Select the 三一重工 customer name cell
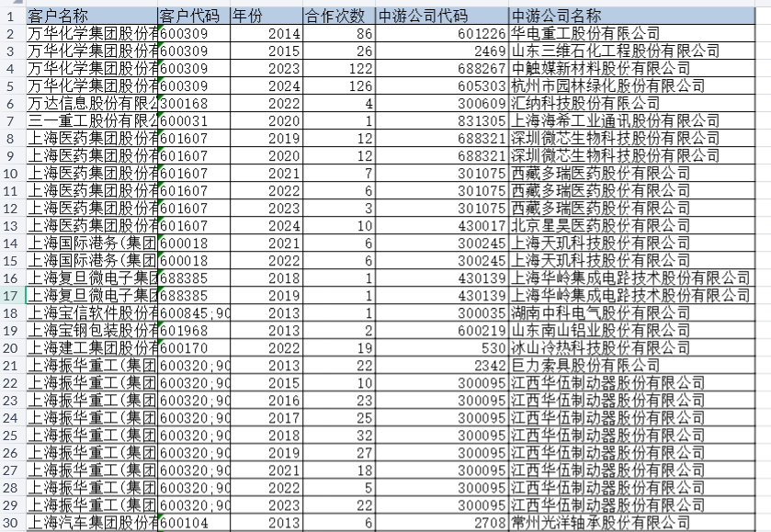The image size is (771, 532). point(92,120)
